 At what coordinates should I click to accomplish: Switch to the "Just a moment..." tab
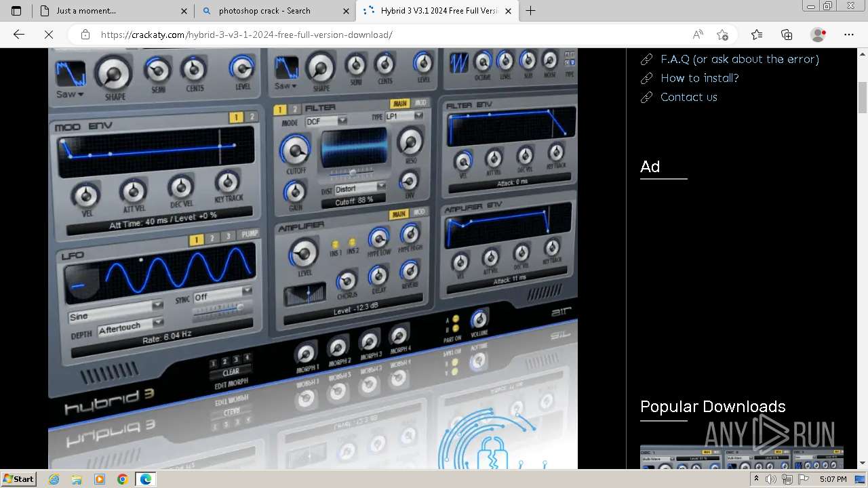tap(113, 11)
